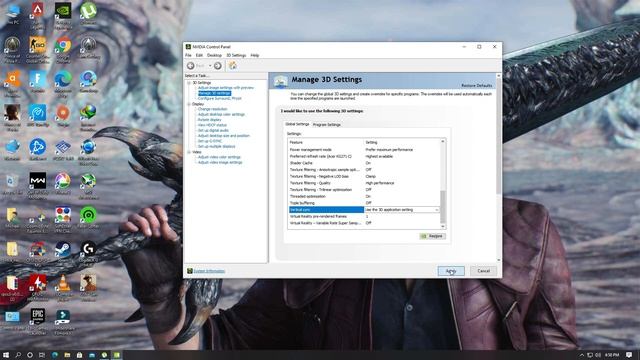Viewport: 640px width, 360px height.
Task: Collapse the Video tree node
Action: [189, 152]
